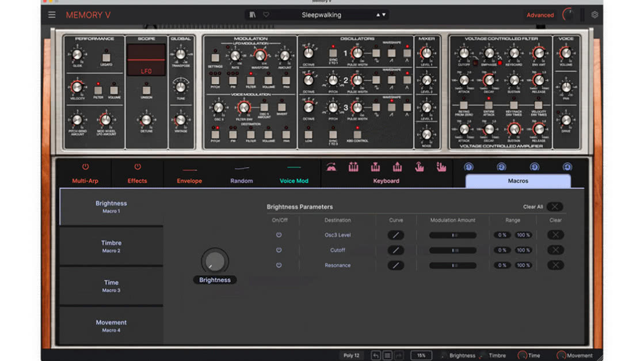Click the Macro 4 blue circle icon
Screen dimensions: 644x361
[567, 167]
